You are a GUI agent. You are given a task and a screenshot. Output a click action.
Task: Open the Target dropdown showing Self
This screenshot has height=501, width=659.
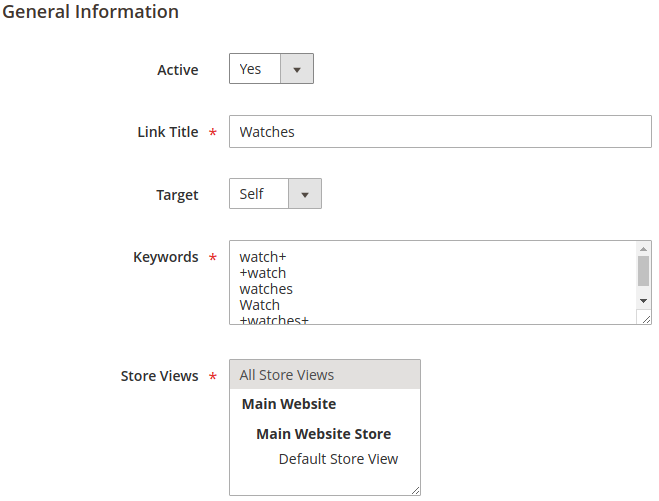[x=259, y=194]
